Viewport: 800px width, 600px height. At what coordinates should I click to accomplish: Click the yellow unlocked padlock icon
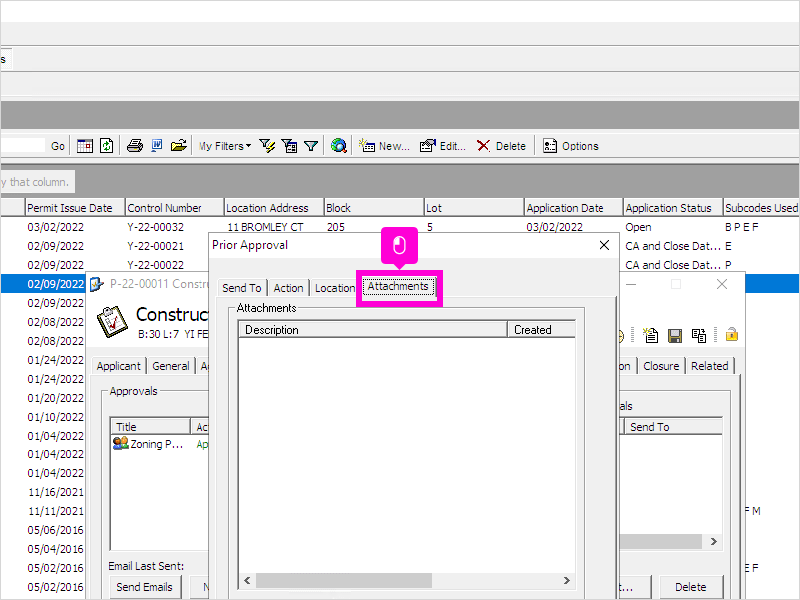(x=732, y=334)
